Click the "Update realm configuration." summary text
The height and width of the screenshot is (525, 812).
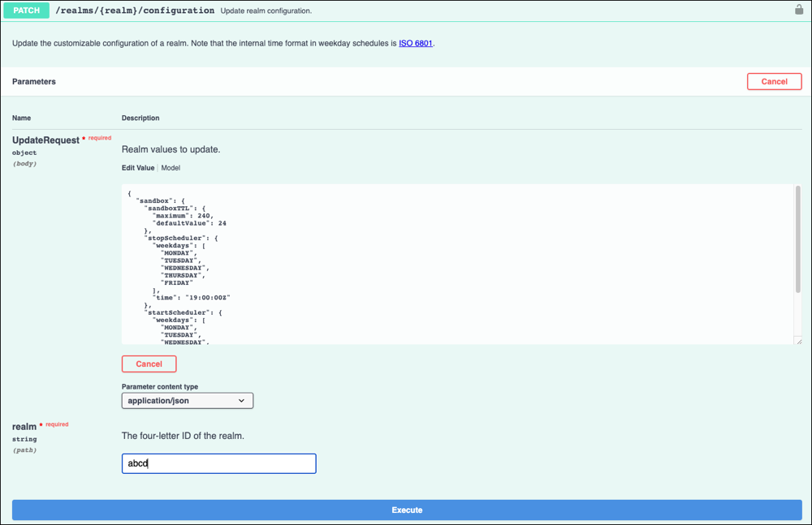click(x=266, y=11)
